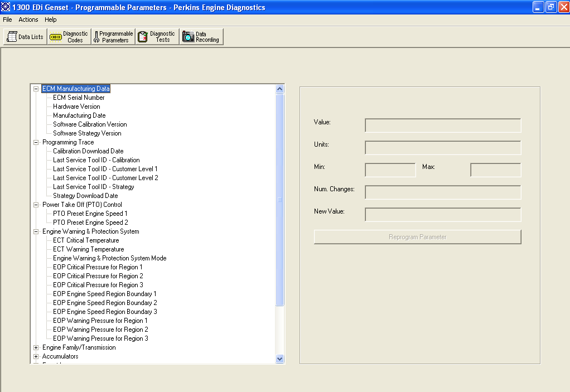Select Last Service Tool ID - Calibration

96,160
